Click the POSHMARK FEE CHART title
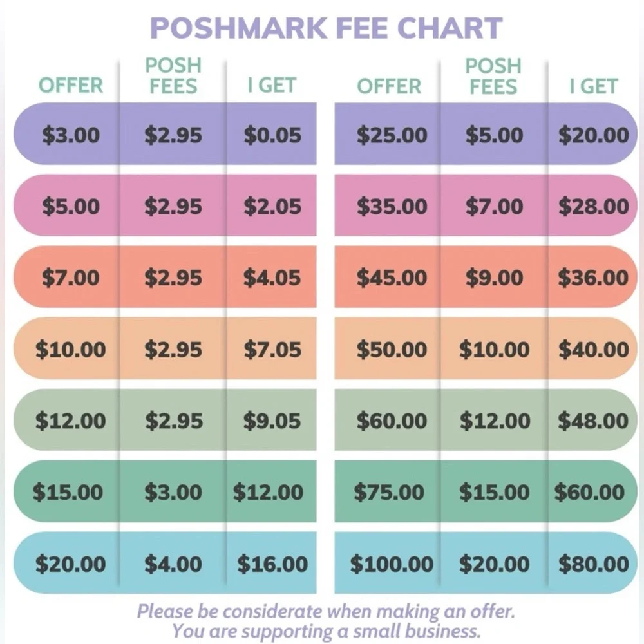 [326, 28]
